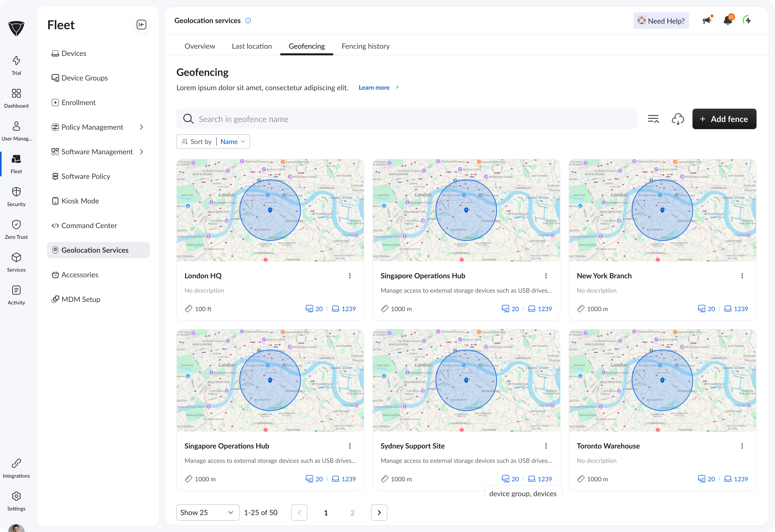Go to page 2 in pagination
The height and width of the screenshot is (532, 775).
point(353,513)
